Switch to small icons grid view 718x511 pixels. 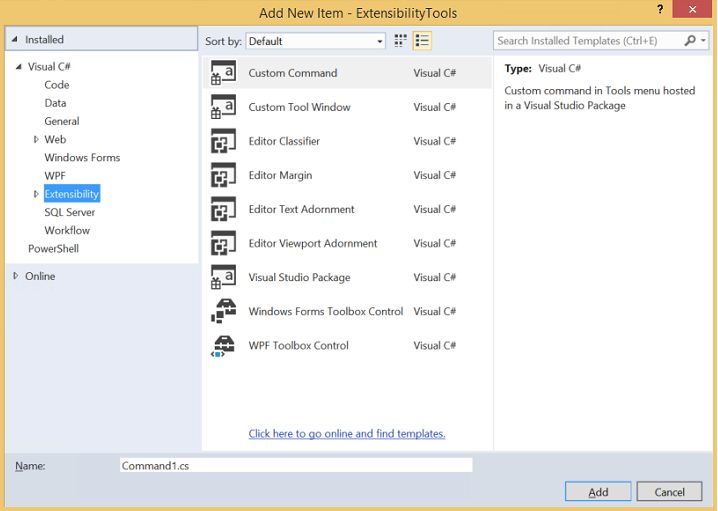(x=401, y=41)
